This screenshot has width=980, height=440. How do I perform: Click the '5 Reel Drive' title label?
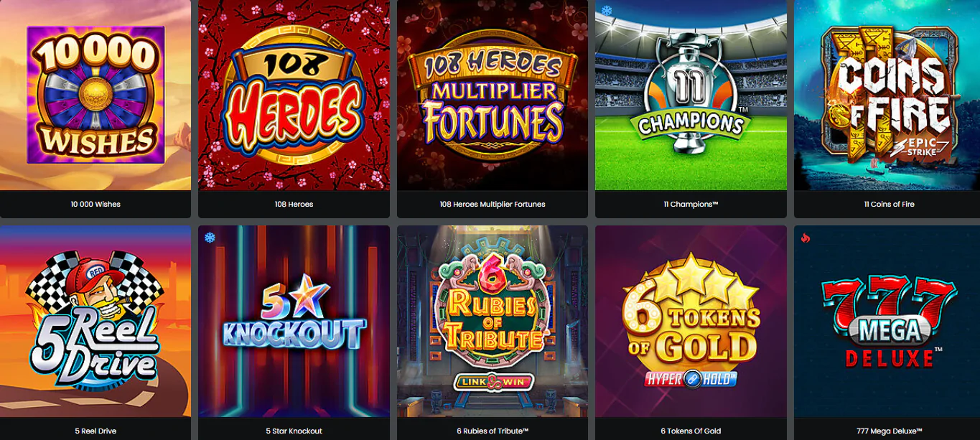(x=95, y=431)
